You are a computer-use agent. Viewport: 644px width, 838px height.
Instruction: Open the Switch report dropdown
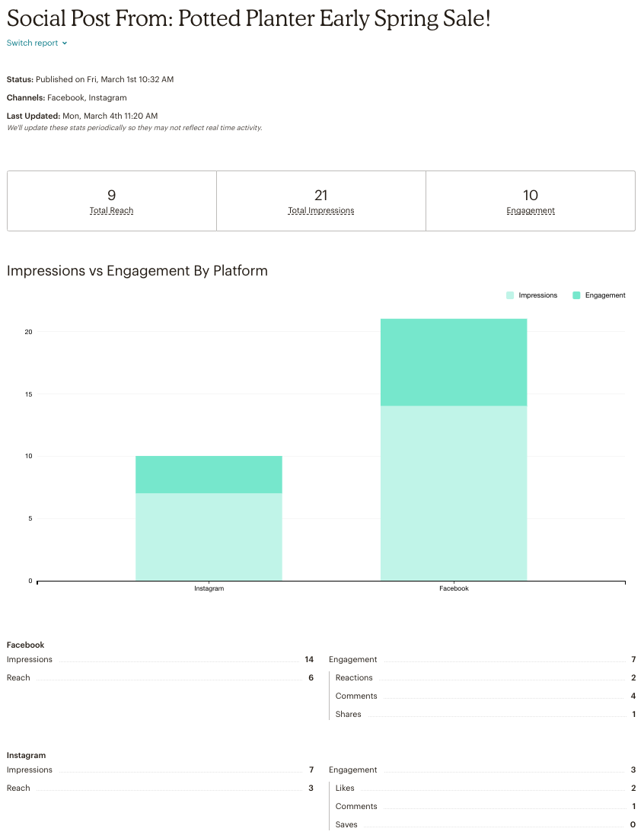click(31, 43)
